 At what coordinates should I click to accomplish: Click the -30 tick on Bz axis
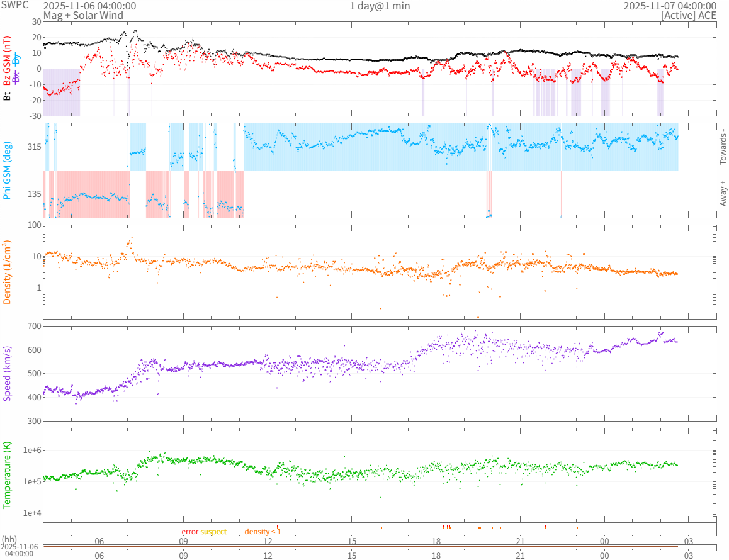35,116
